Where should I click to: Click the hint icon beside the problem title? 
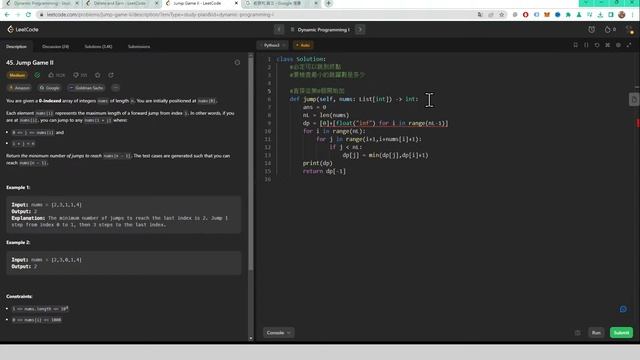(x=237, y=62)
